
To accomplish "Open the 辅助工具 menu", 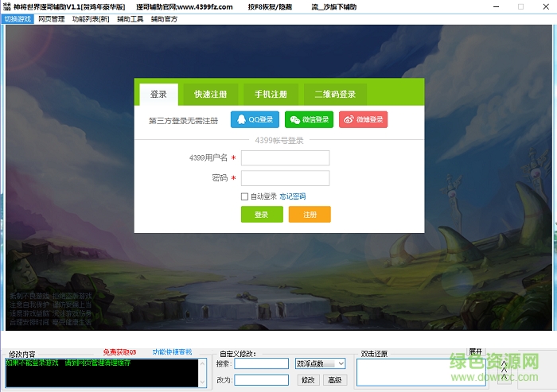I will coord(130,19).
